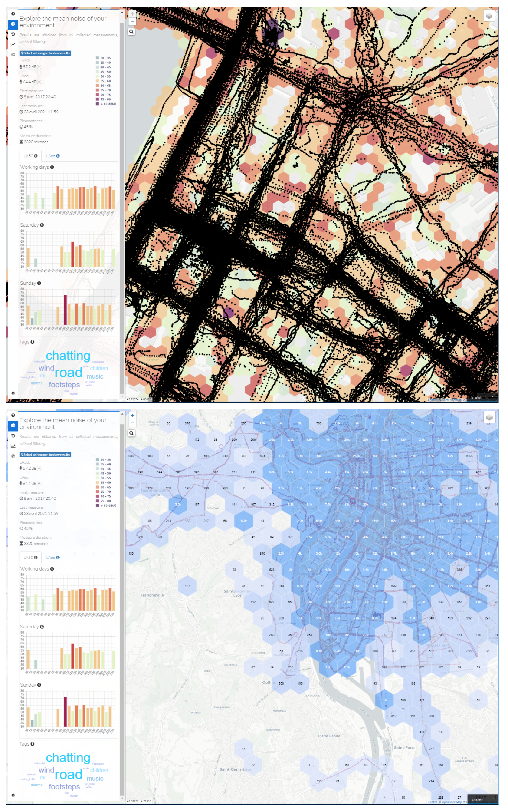Click settings gear at bottom of lower sidebar
The height and width of the screenshot is (812, 508).
13,795
